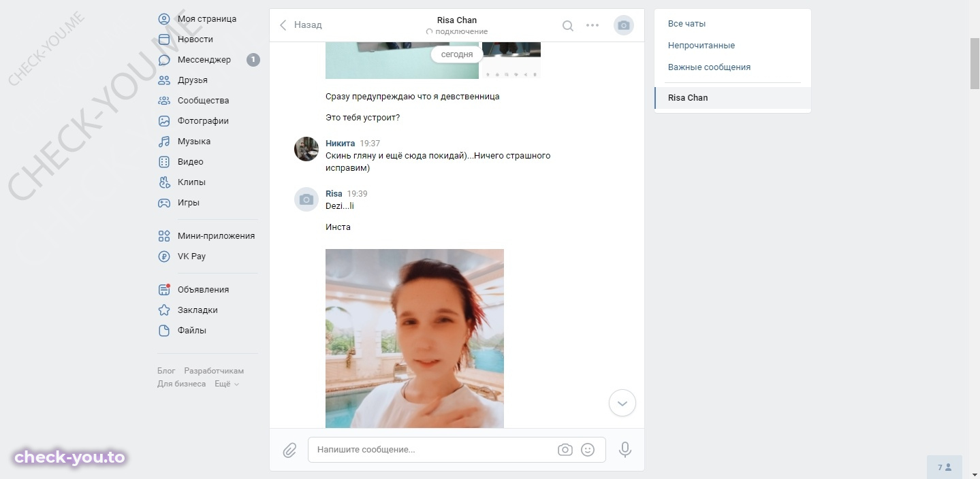Open Объявления ads icon
Screen dimensions: 980x479
click(x=164, y=290)
